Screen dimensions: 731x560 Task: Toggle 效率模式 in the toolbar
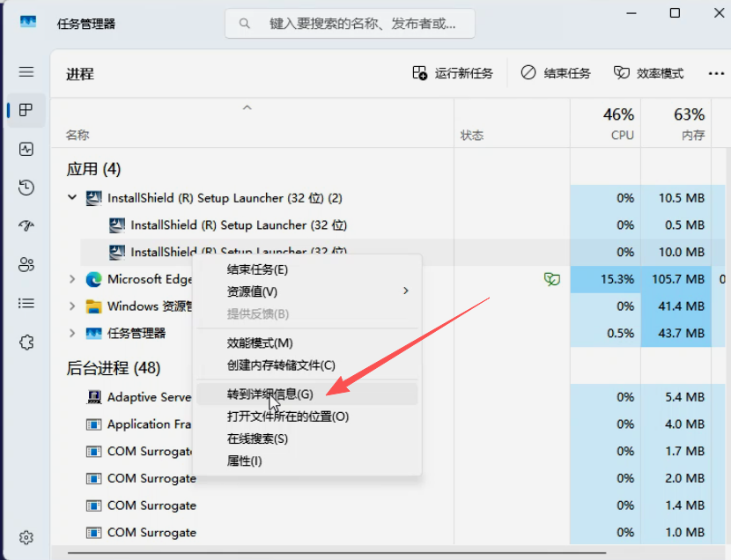[x=648, y=73]
